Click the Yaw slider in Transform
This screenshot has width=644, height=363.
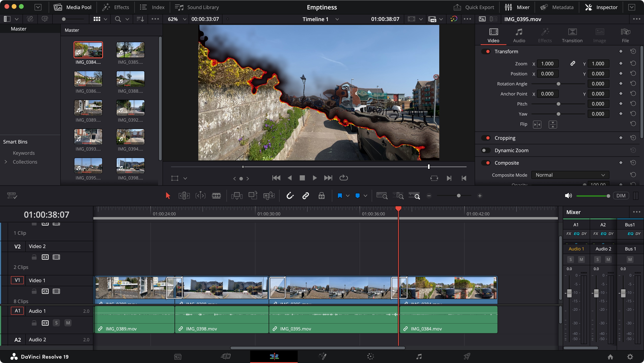click(559, 114)
